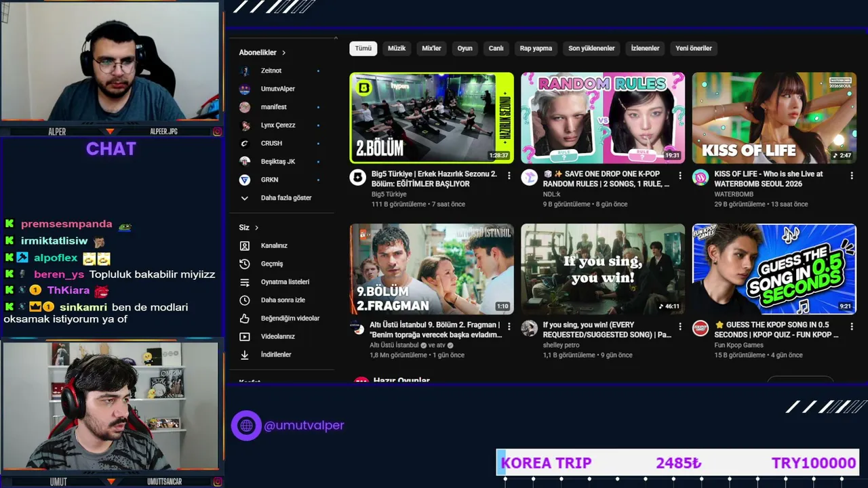Image resolution: width=868 pixels, height=488 pixels.
Task: Open If you sing, you win video title
Action: (608, 329)
